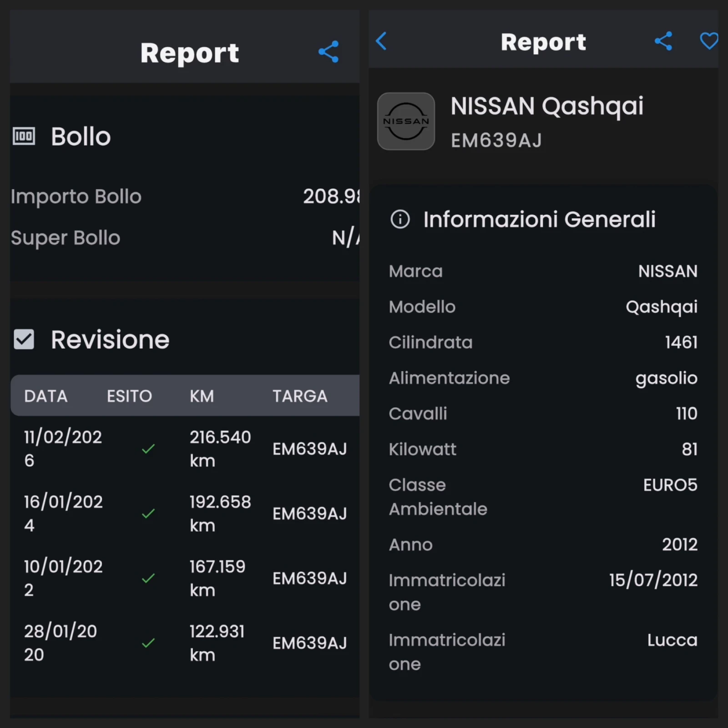Tap the ESITO column header
Screen dimensions: 728x728
pyautogui.click(x=129, y=396)
